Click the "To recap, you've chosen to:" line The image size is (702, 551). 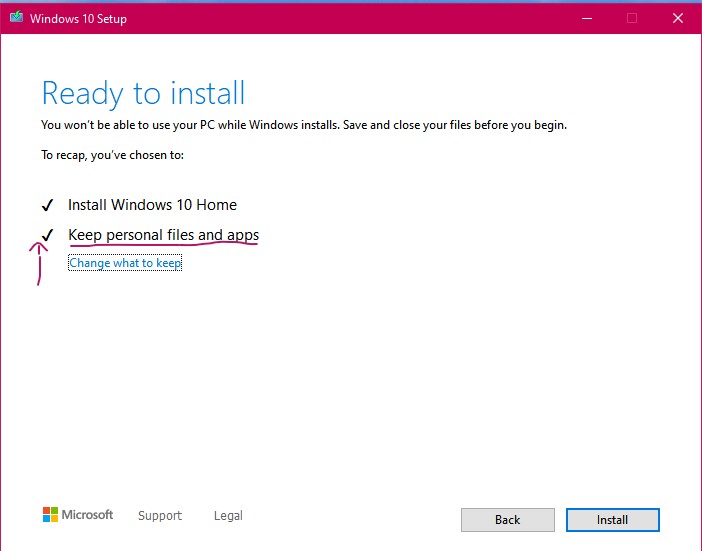[x=112, y=155]
